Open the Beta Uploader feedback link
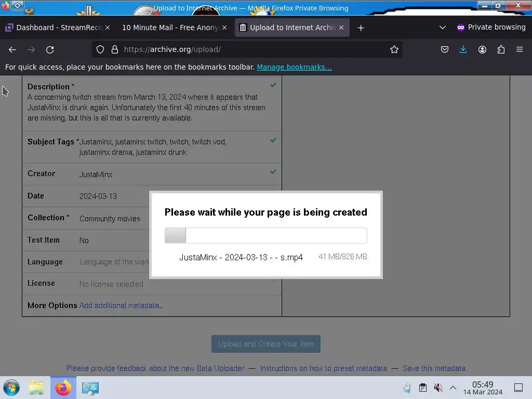The width and height of the screenshot is (532, 399). pyautogui.click(x=155, y=368)
